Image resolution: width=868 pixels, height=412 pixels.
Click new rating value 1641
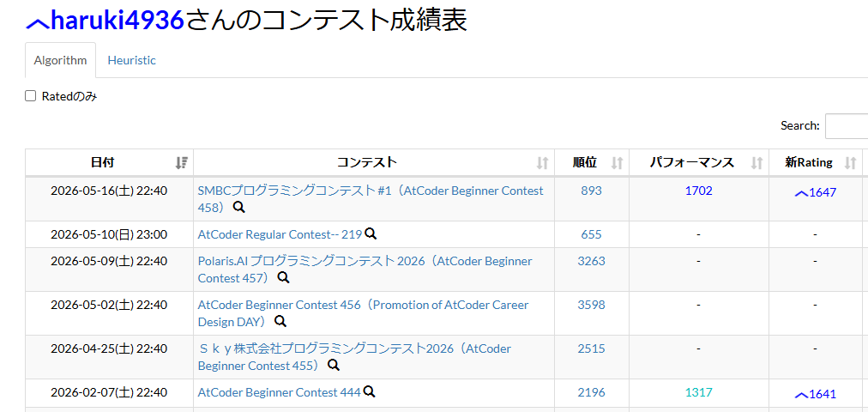point(822,394)
